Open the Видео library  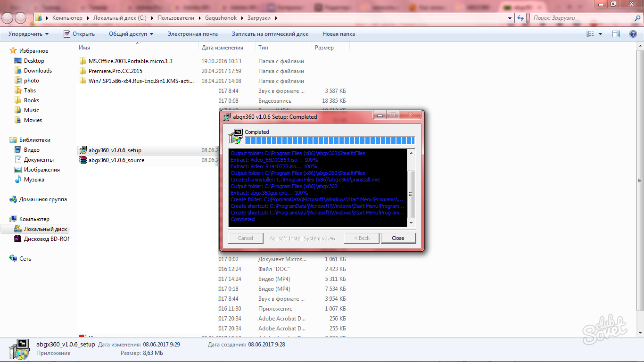[x=32, y=150]
